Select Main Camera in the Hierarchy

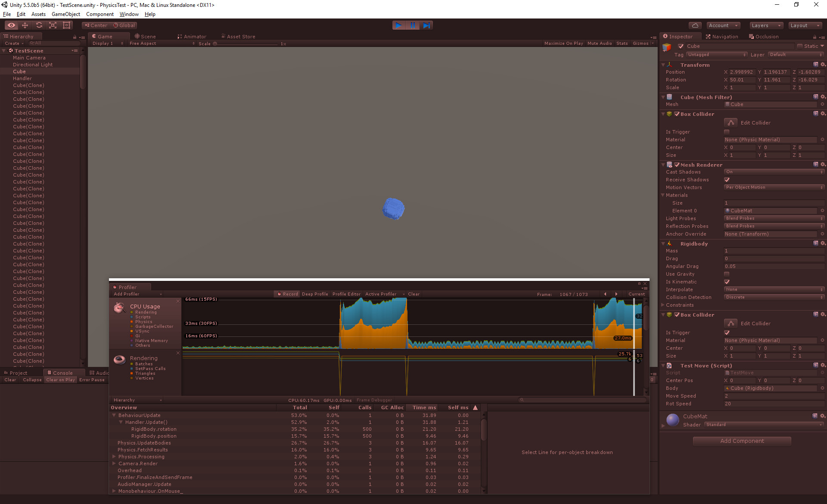30,57
